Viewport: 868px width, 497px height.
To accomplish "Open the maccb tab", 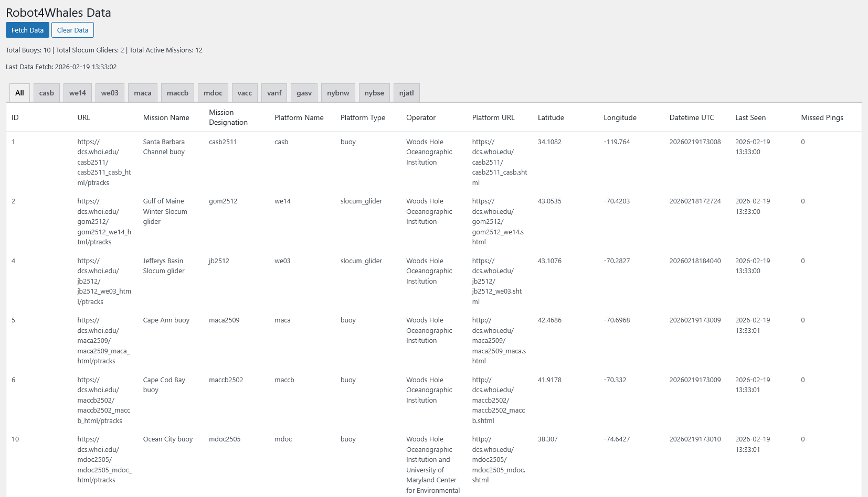I will (177, 92).
